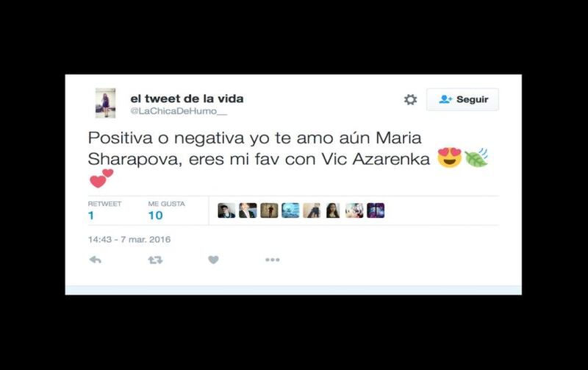Open the 14:43 - 7 mar. 2016 timestamp
588x370 pixels.
[x=129, y=239]
